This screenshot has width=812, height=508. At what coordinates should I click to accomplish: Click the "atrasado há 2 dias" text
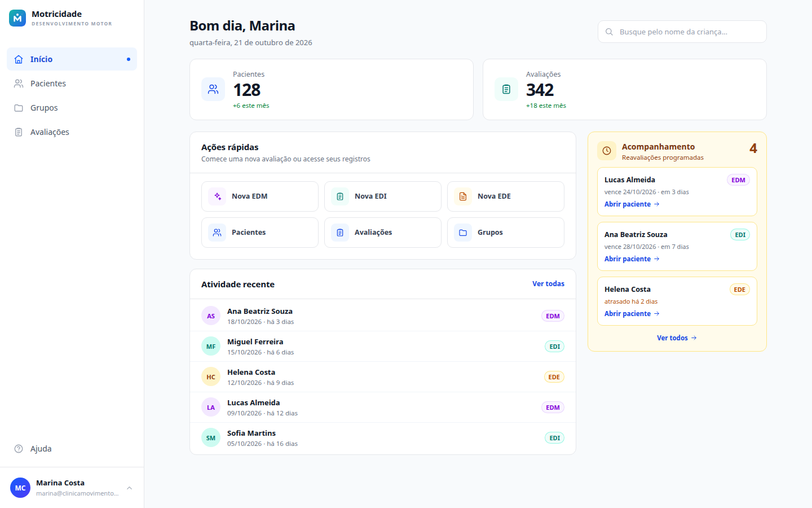point(631,301)
